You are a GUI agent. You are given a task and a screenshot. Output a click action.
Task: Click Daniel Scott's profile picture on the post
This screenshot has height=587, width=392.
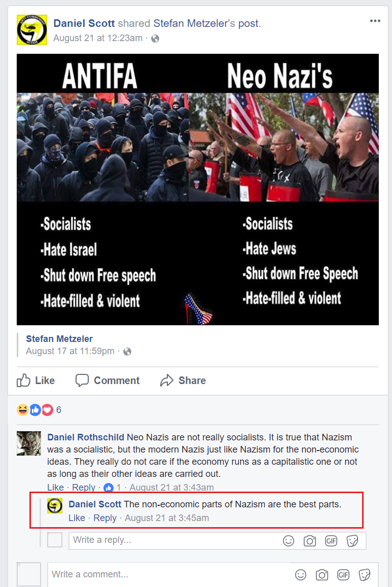coord(32,30)
